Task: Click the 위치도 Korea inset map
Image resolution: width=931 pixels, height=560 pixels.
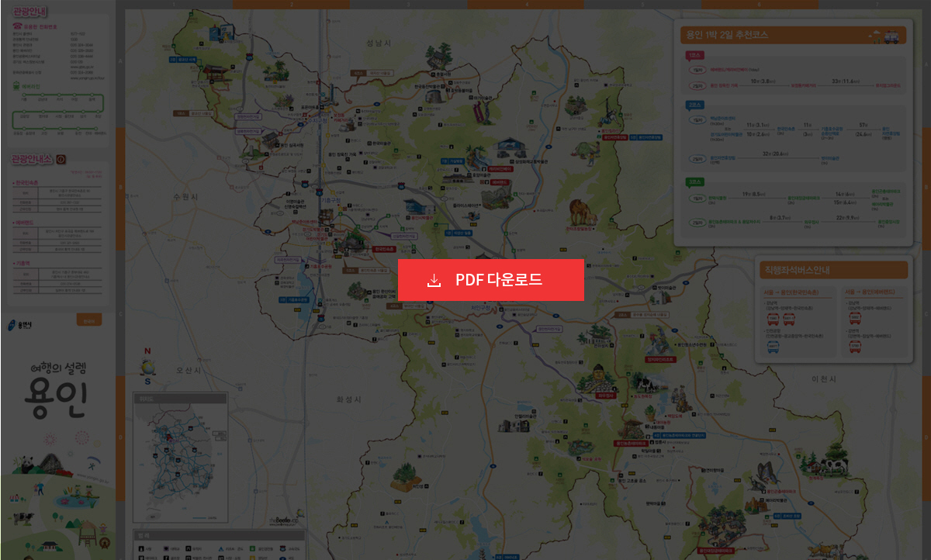Action: pyautogui.click(x=180, y=458)
